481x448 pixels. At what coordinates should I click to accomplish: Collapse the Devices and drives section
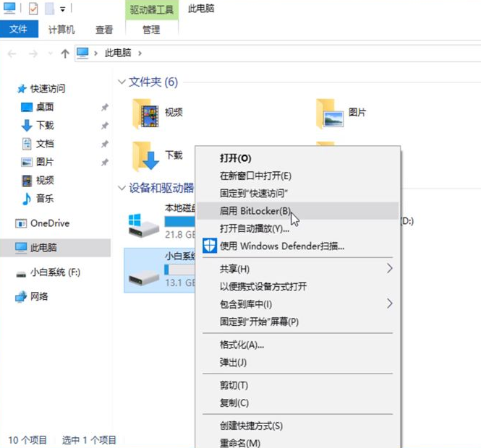tap(121, 188)
